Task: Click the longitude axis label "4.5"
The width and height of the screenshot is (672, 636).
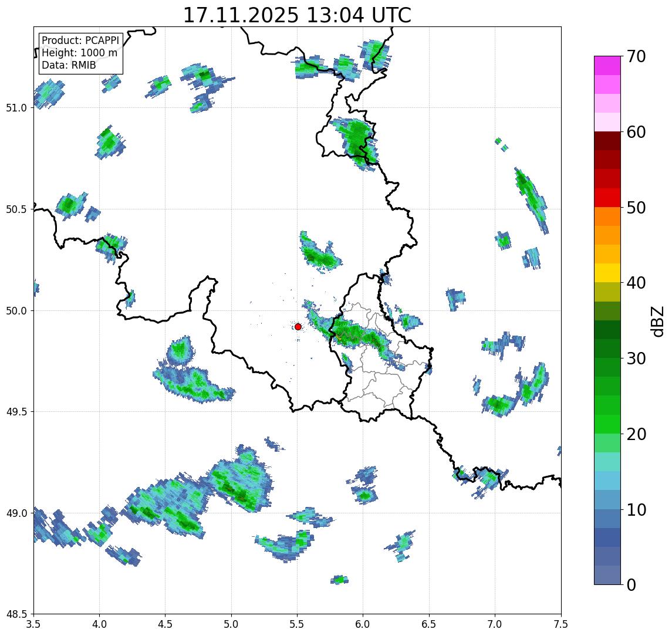Action: click(x=166, y=624)
